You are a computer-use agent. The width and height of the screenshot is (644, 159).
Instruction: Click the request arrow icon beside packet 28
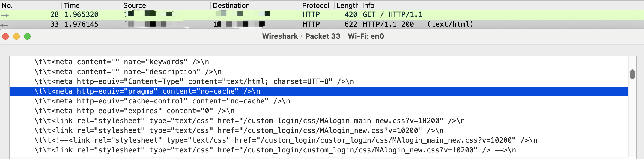click(5, 15)
